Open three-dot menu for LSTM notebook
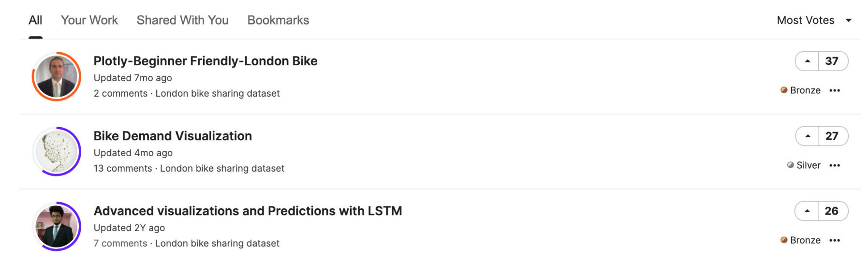Viewport: 868px width, 262px height. (834, 241)
